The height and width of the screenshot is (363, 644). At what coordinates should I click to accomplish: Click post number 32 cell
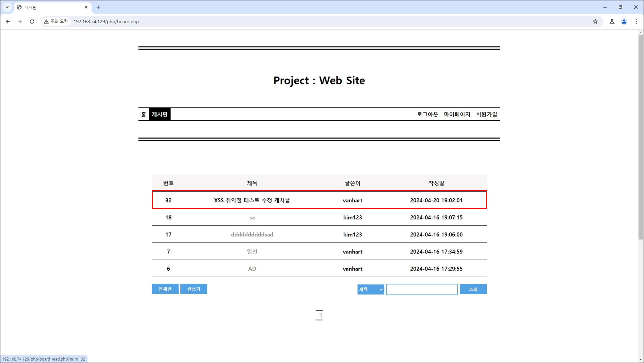coord(169,200)
